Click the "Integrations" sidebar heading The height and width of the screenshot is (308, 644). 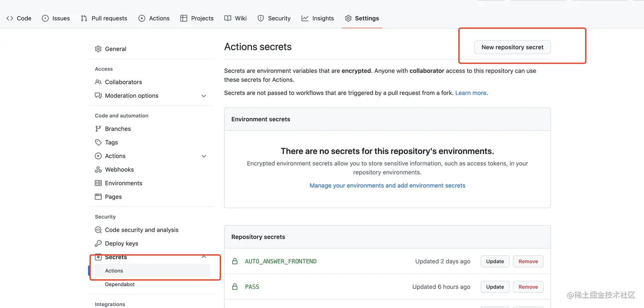[110, 304]
